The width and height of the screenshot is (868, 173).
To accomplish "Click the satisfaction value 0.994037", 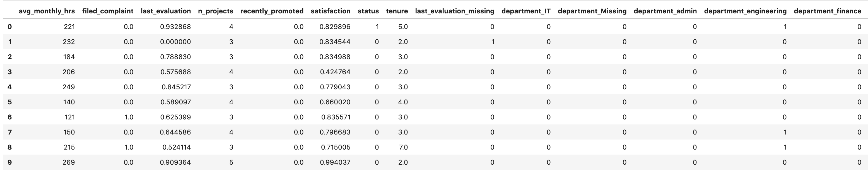I will [x=335, y=163].
